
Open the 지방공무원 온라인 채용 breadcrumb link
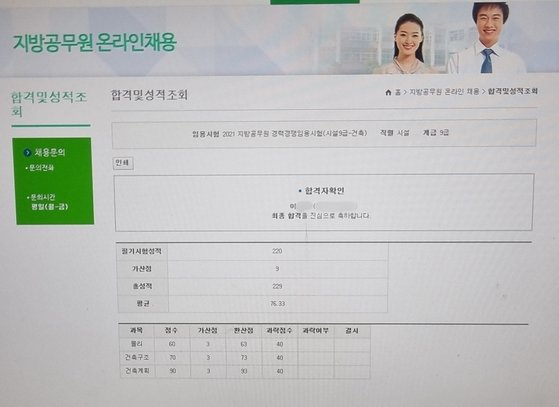(x=444, y=92)
